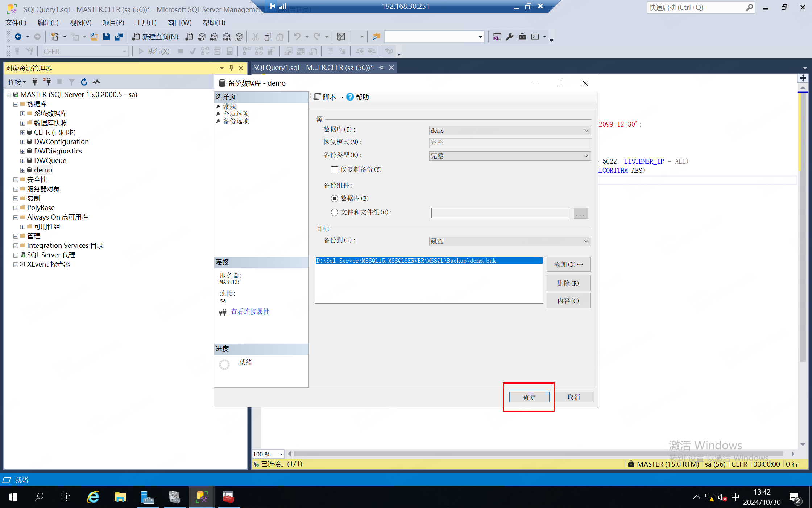812x508 pixels.
Task: Click the Script icon in backup dialog
Action: click(318, 97)
